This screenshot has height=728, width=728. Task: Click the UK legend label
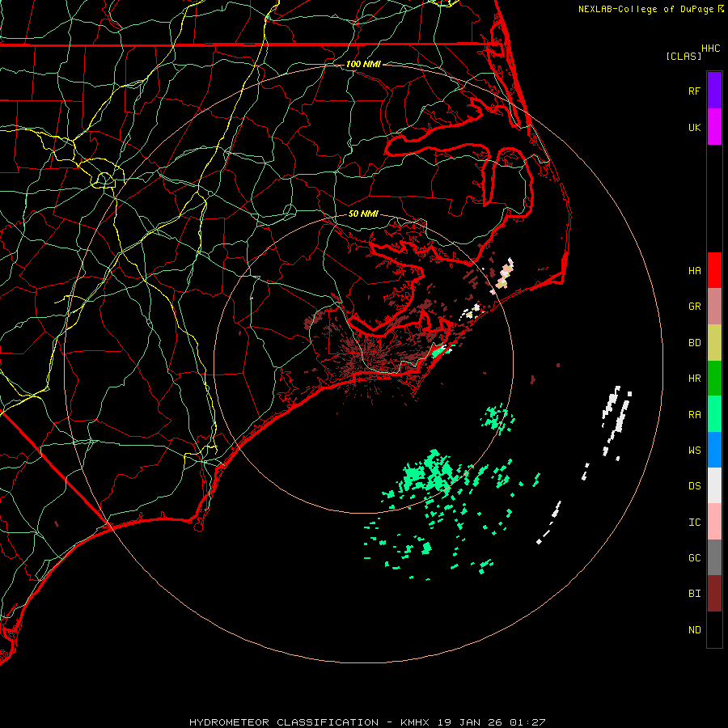(694, 127)
